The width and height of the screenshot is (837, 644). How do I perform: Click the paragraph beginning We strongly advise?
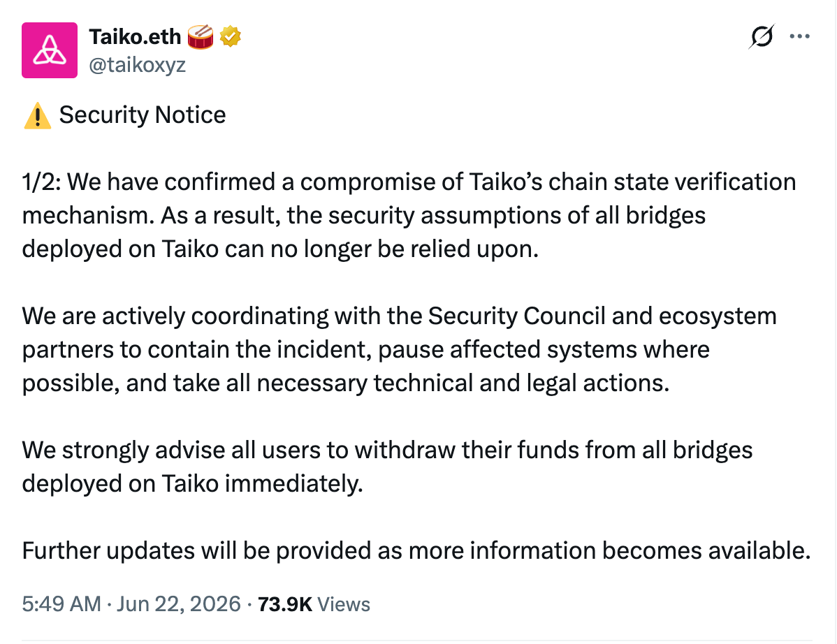tap(387, 467)
